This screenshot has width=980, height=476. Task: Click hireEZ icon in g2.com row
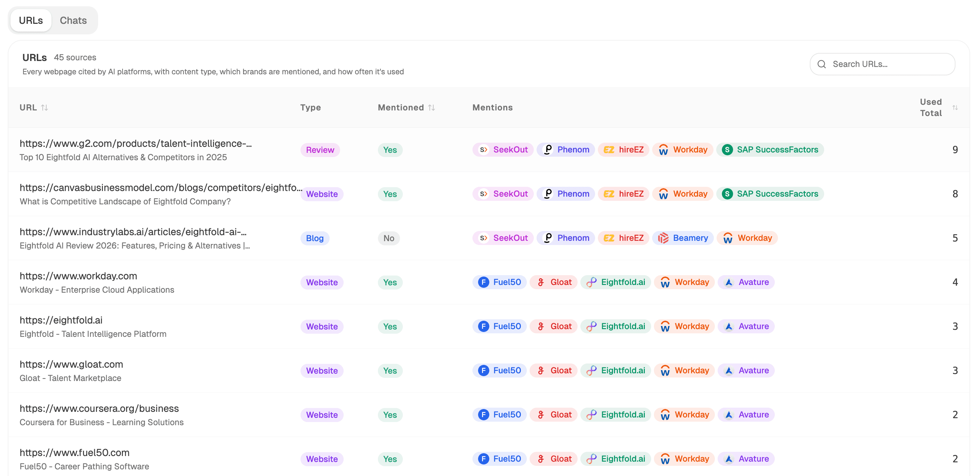point(609,150)
